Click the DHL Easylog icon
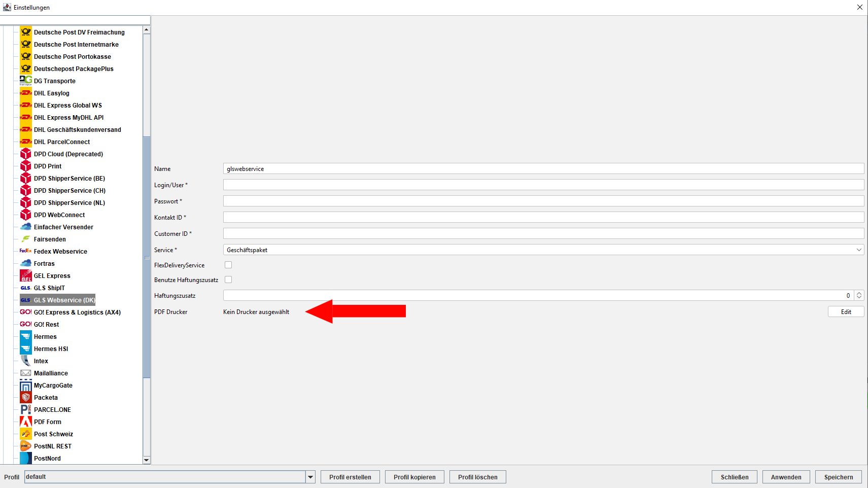868x488 pixels. 26,93
